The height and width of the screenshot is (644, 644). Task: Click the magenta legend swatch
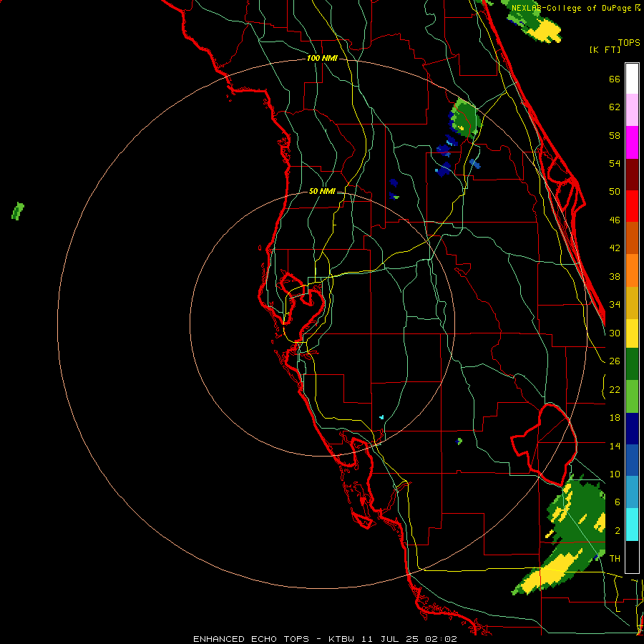632,142
